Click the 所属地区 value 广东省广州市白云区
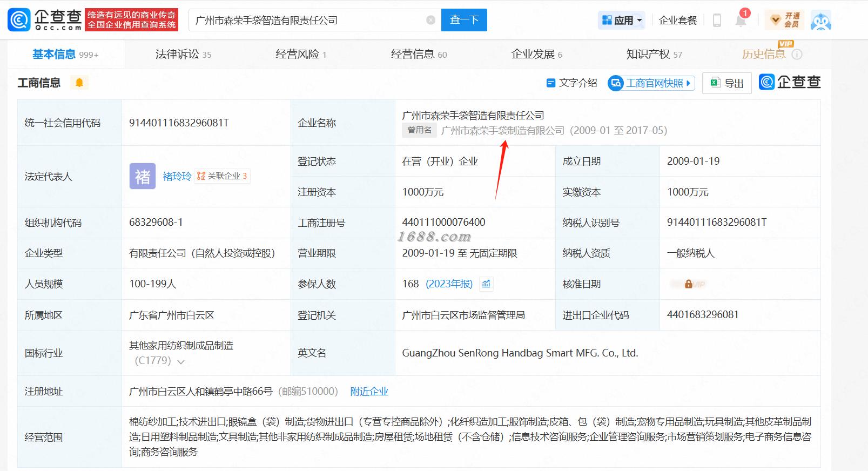This screenshot has height=471, width=868. (172, 315)
